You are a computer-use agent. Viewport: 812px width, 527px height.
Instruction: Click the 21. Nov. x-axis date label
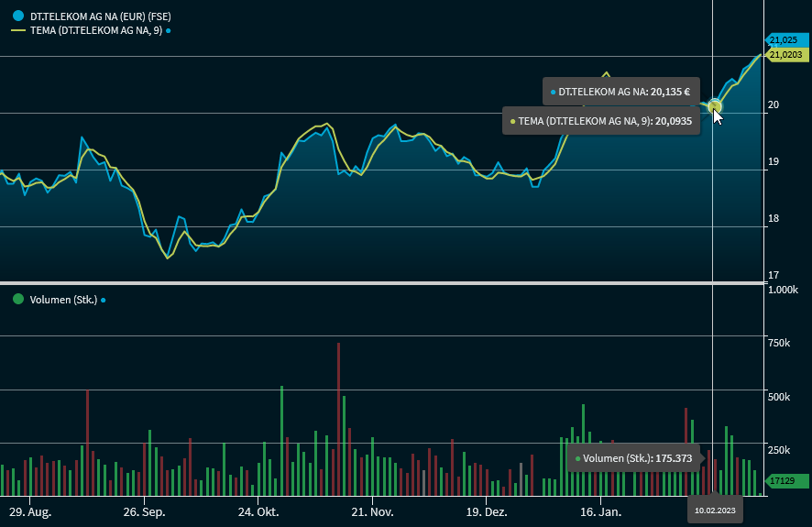click(x=372, y=511)
